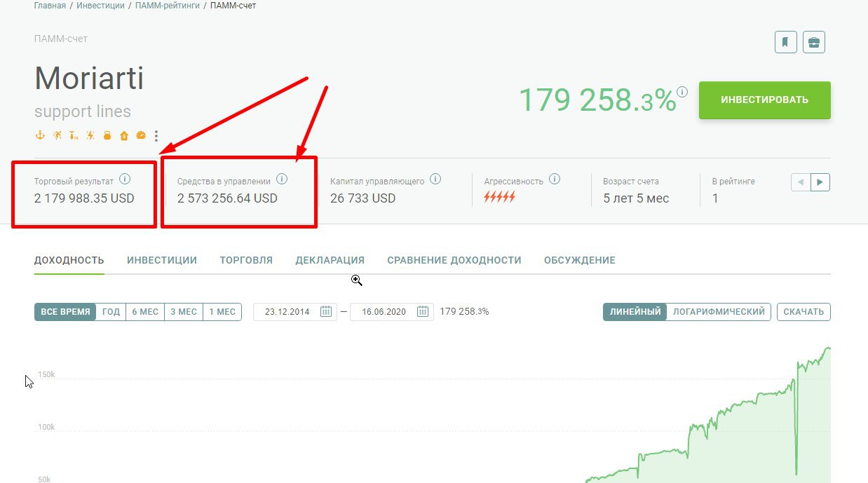Click the large green 179 258.3% yield
868x483 pixels.
[597, 100]
